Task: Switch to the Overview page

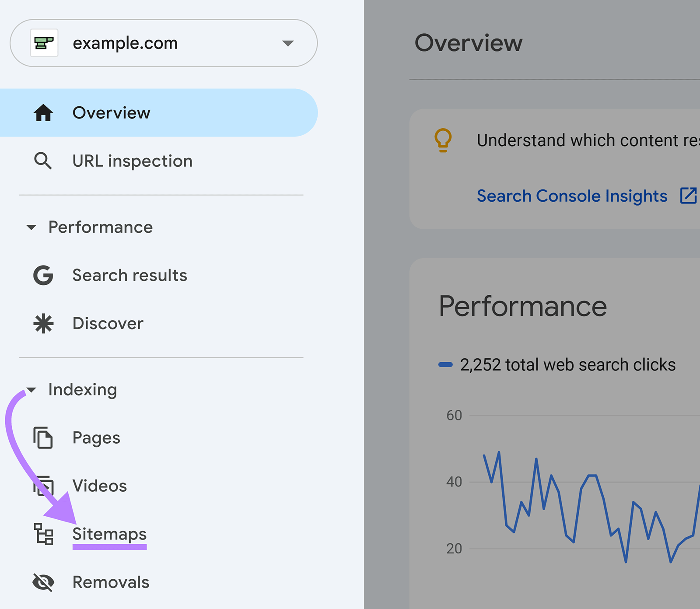Action: (112, 113)
